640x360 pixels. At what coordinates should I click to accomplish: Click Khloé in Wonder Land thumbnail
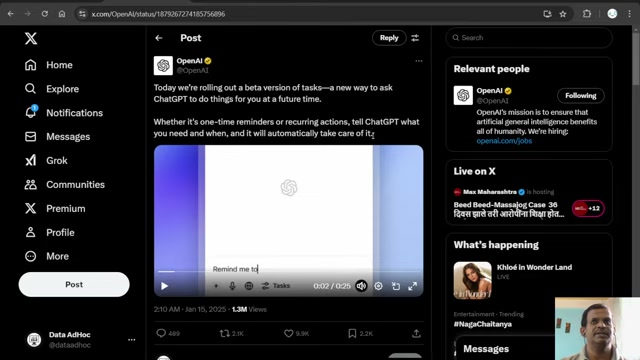(x=472, y=280)
